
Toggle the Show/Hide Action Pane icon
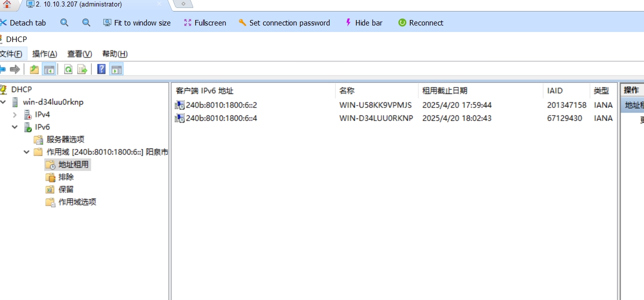pyautogui.click(x=116, y=69)
